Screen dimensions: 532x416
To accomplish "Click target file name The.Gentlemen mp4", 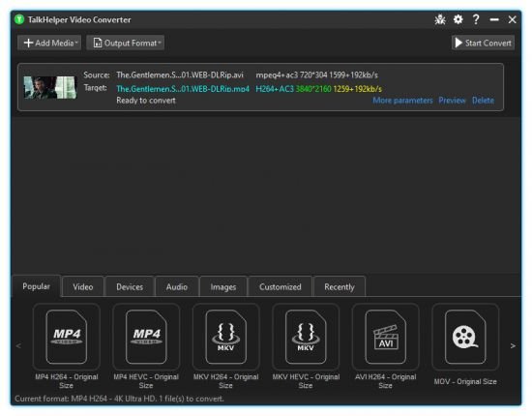I will [x=183, y=89].
